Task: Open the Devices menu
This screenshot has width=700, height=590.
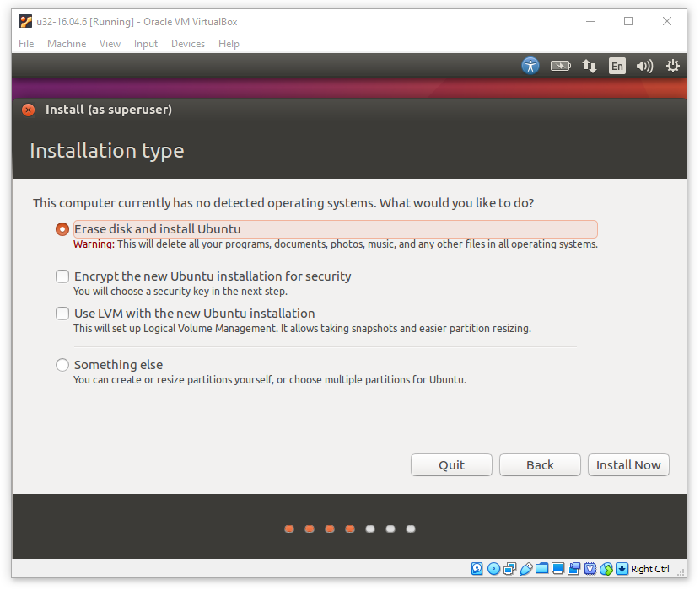Action: pyautogui.click(x=188, y=44)
